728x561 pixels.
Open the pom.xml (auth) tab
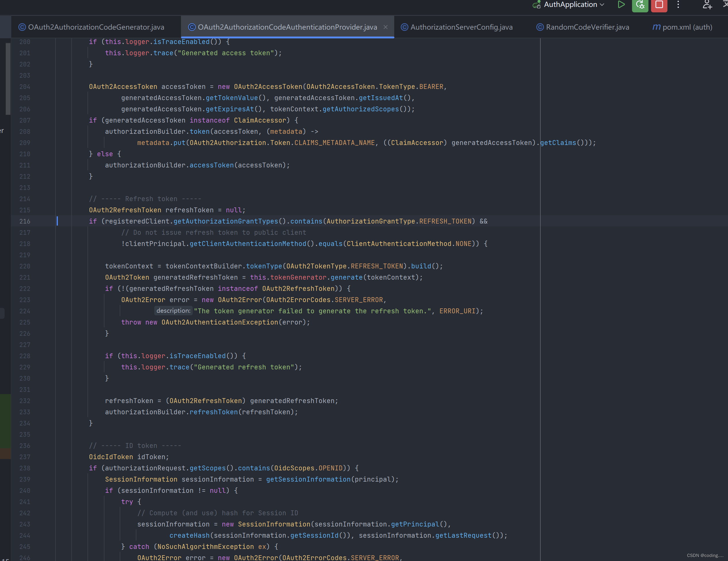(x=682, y=27)
